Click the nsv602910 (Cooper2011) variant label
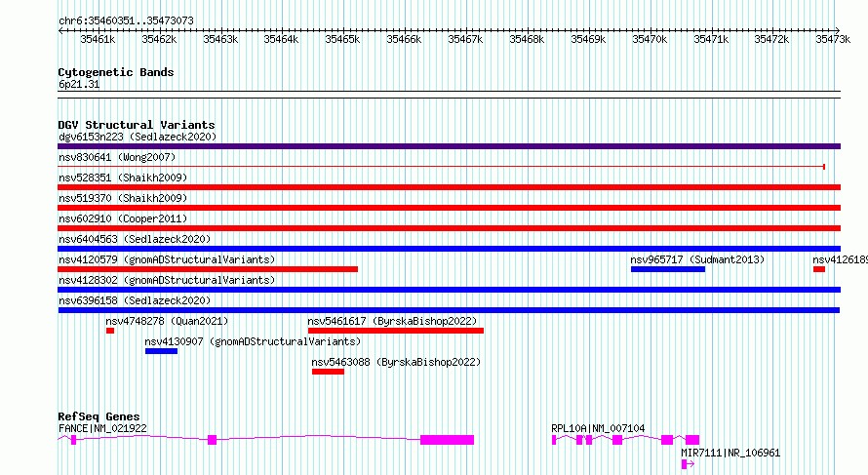Image resolution: width=868 pixels, height=475 pixels. pyautogui.click(x=123, y=218)
